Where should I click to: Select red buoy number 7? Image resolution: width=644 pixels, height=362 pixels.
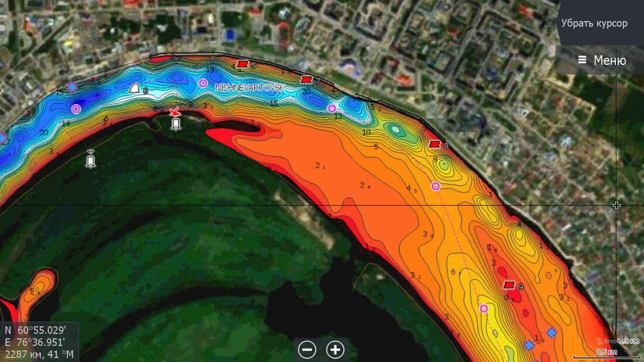point(306,80)
